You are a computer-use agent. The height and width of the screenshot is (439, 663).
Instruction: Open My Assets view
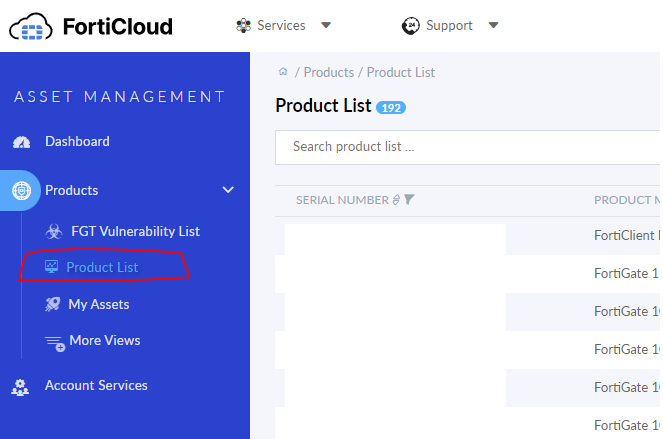pos(99,305)
